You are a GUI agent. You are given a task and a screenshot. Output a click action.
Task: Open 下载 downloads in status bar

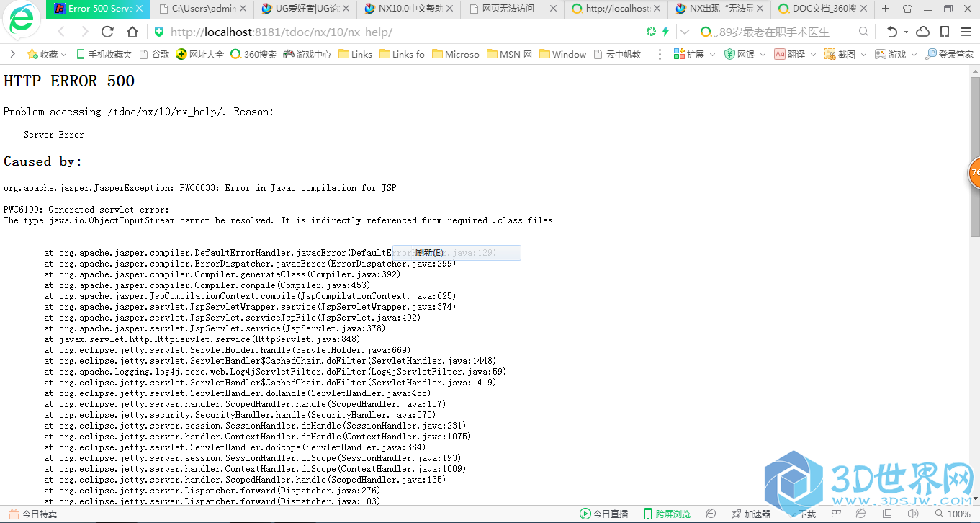click(x=802, y=514)
